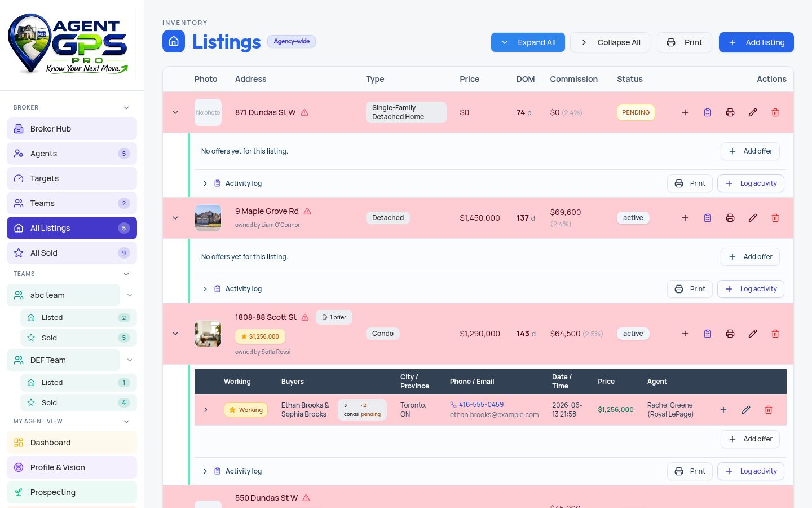
Task: Open clipboard notes icon for 871 Dundas St W
Action: click(708, 112)
